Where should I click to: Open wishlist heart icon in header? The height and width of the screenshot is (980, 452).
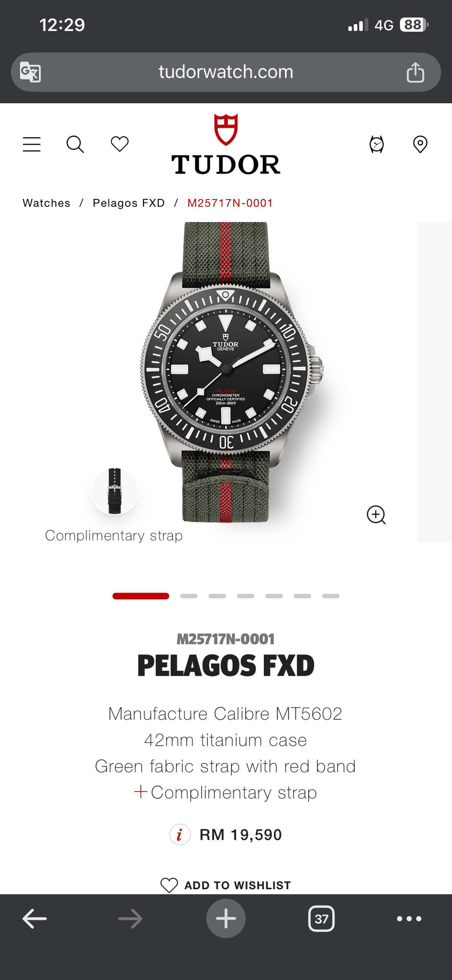(120, 144)
